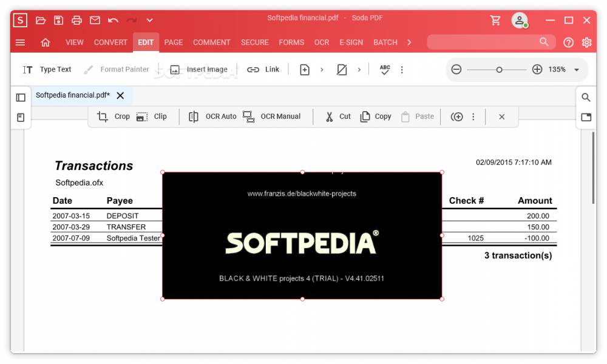Close the floating image toolbar
Image resolution: width=607 pixels, height=364 pixels.
[502, 117]
